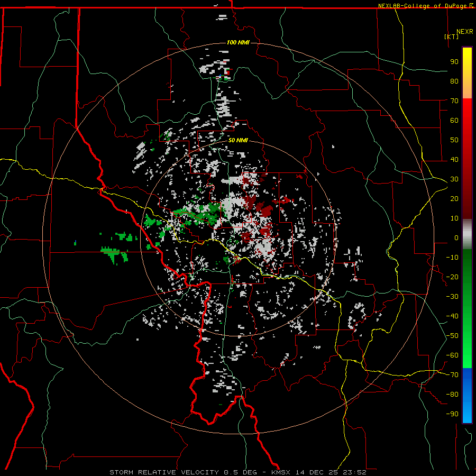Image resolution: width=476 pixels, height=476 pixels.
Task: Click the 0 value on velocity legend
Action: pos(456,237)
